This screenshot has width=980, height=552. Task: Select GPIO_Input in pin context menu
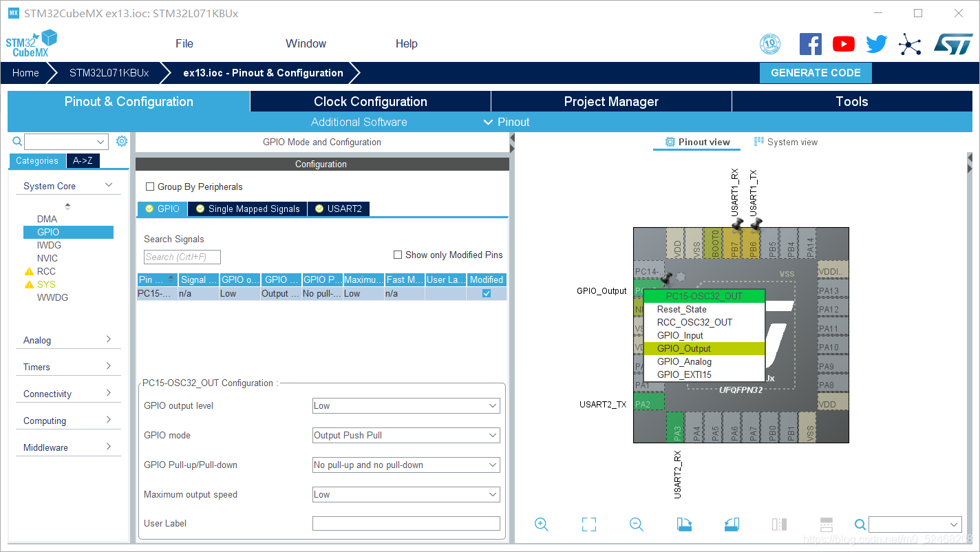[703, 335]
